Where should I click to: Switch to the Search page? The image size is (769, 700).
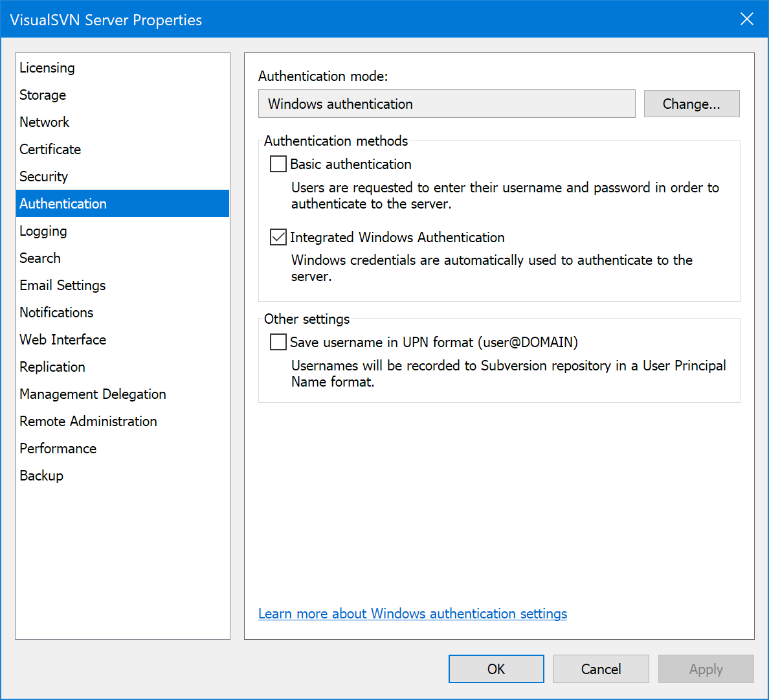(40, 258)
